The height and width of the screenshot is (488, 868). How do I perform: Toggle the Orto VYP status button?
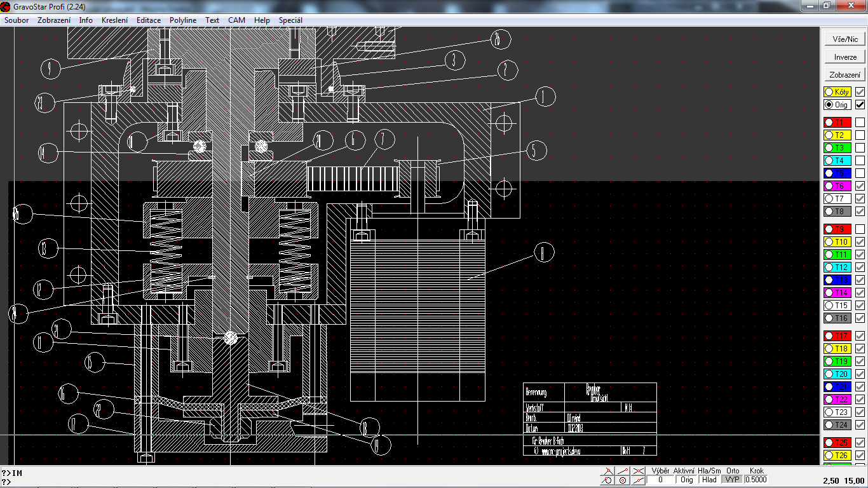click(x=732, y=480)
